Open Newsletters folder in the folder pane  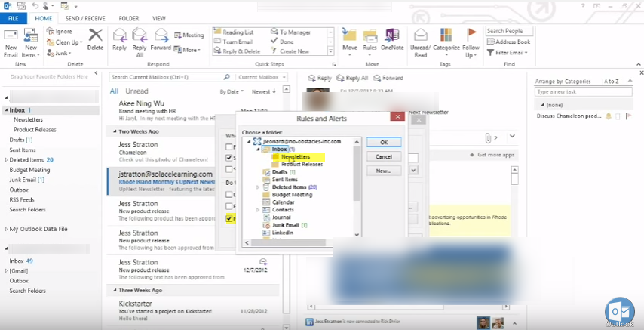(28, 120)
